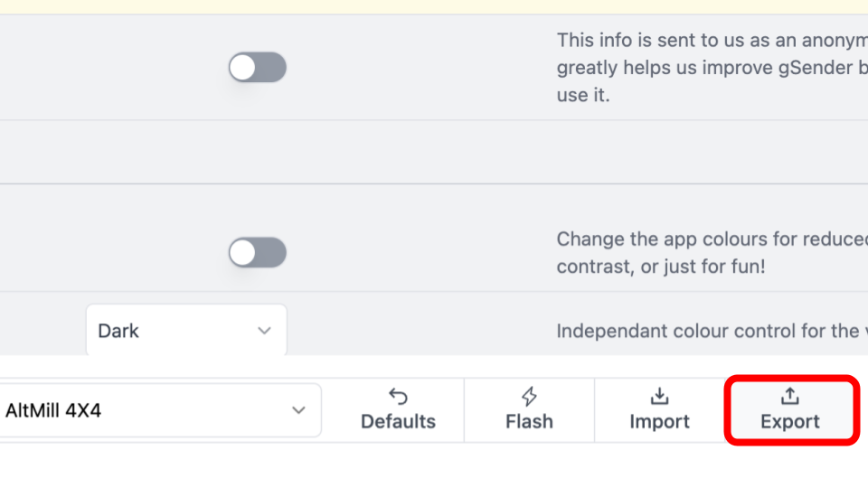This screenshot has width=868, height=488.
Task: Click 'Independant colour control' description text
Action: (x=707, y=331)
